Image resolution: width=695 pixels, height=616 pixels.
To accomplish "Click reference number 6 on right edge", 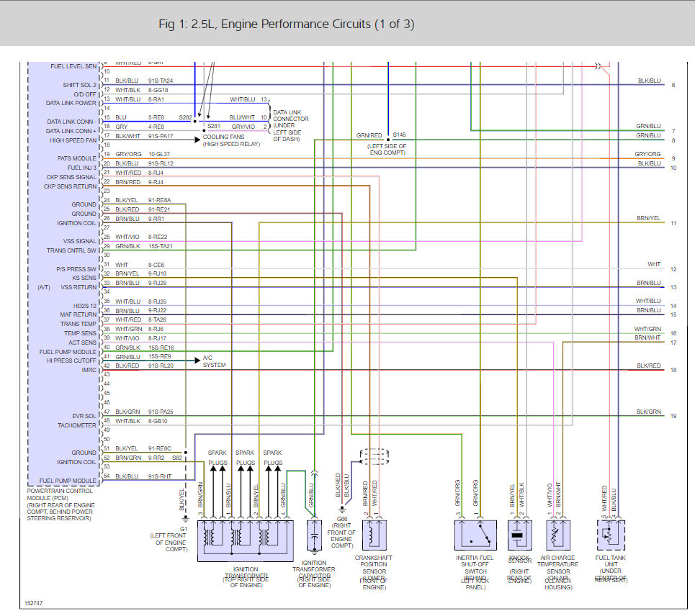I will coord(673,85).
